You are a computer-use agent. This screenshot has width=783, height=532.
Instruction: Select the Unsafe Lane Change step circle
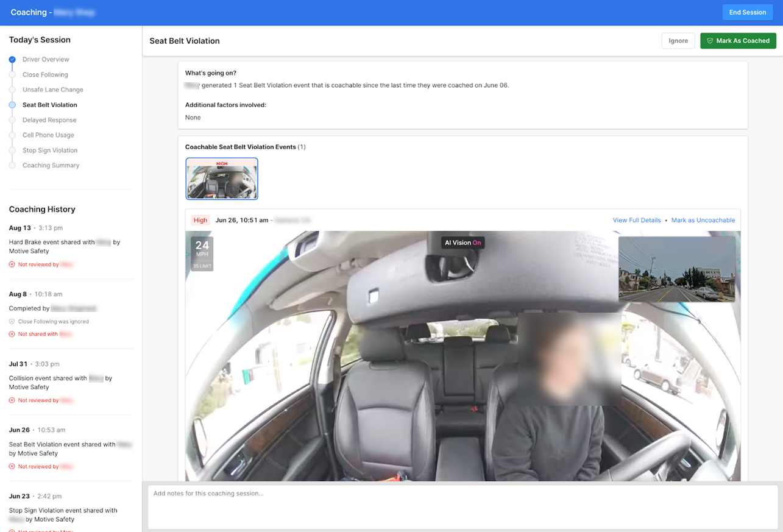click(x=12, y=90)
